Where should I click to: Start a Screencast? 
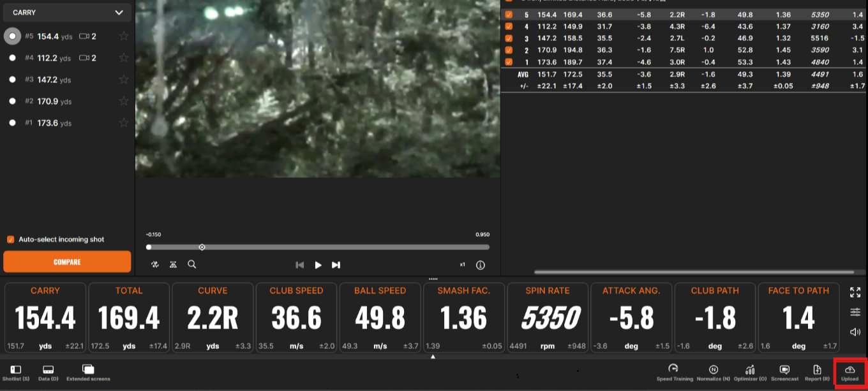pos(784,373)
